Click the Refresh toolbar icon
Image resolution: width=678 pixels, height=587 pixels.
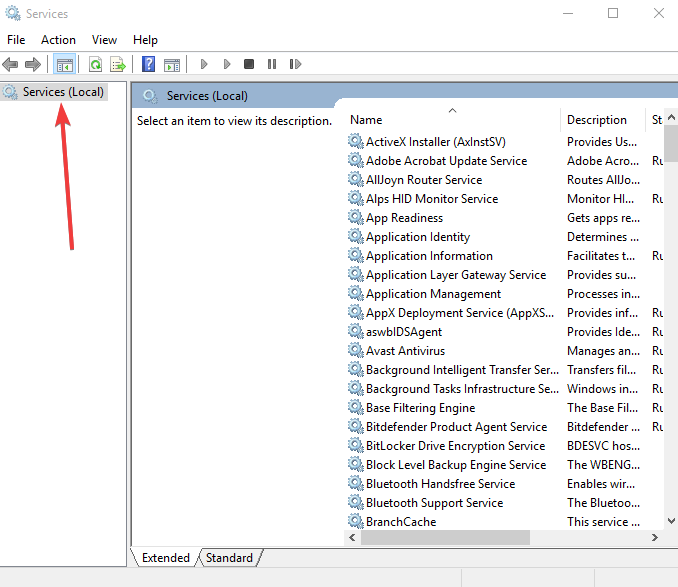[x=96, y=65]
